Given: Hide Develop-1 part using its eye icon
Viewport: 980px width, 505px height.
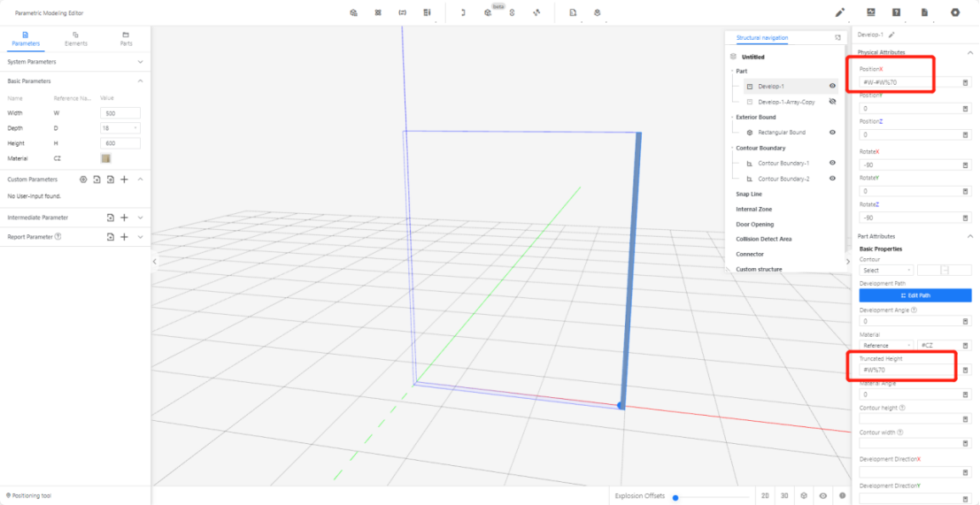Looking at the screenshot, I should [832, 87].
